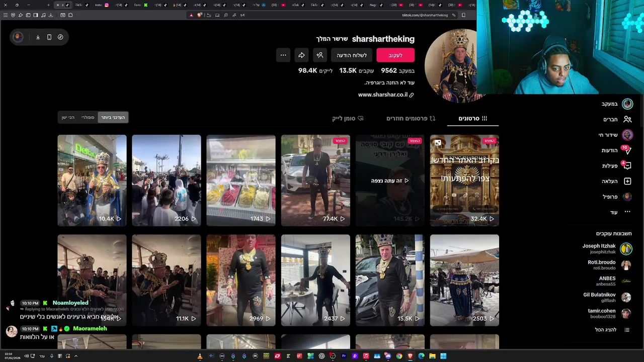Open ANBES followed account

pyautogui.click(x=614, y=281)
